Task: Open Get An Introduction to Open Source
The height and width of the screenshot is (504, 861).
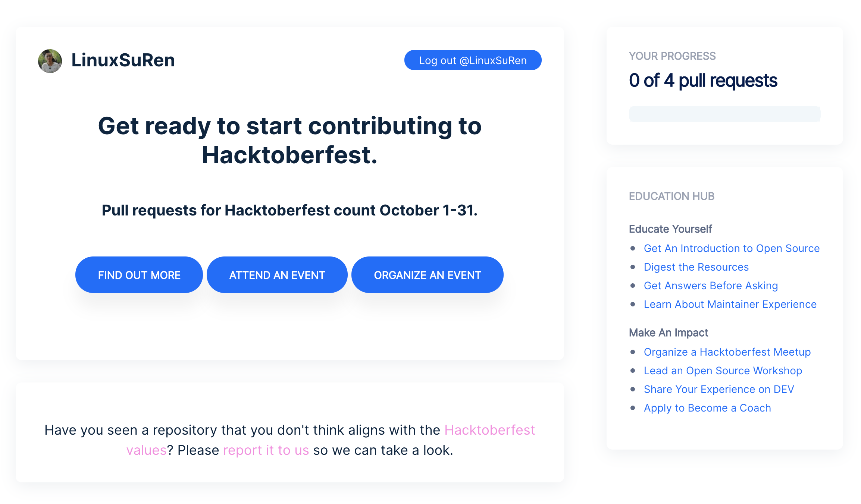Action: [731, 247]
